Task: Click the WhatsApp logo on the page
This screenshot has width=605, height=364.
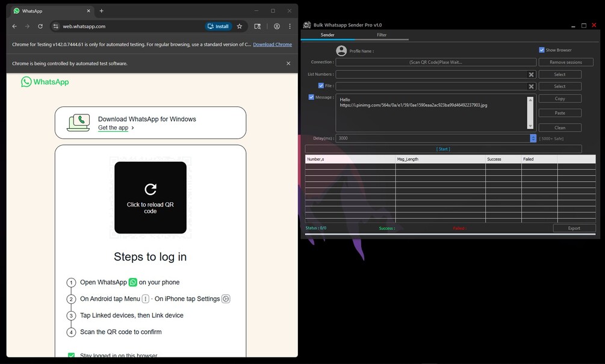Action: (x=45, y=82)
